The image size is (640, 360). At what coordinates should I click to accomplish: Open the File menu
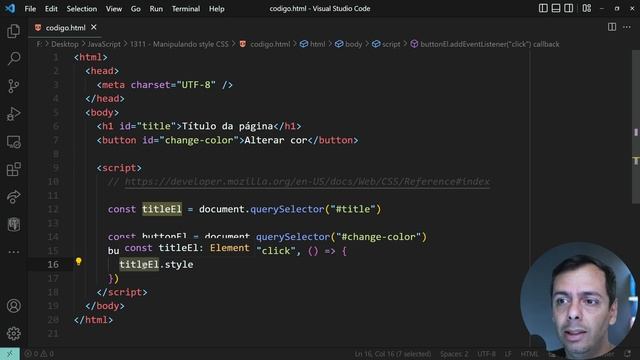coord(30,9)
